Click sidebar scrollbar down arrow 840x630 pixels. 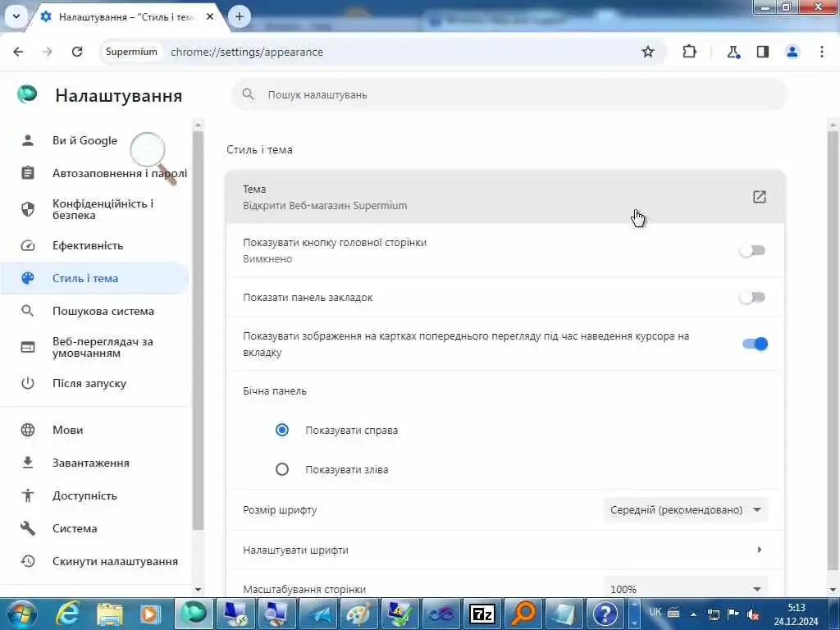click(199, 589)
